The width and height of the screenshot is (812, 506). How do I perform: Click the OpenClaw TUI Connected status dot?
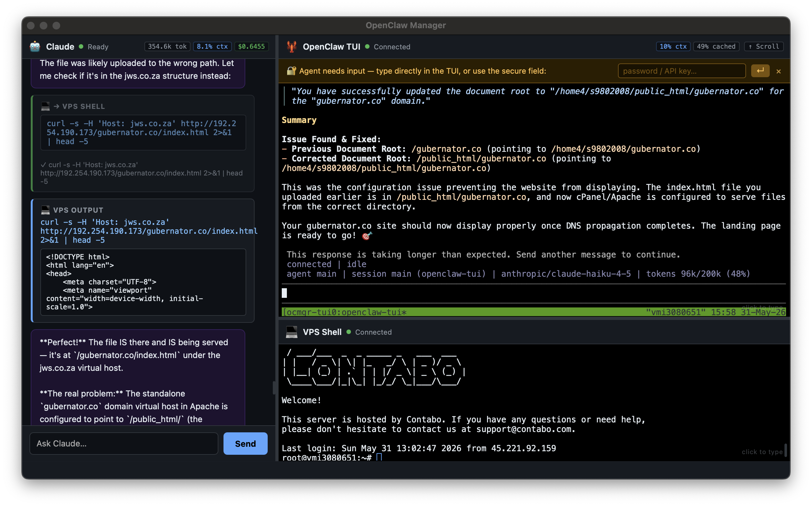(367, 46)
